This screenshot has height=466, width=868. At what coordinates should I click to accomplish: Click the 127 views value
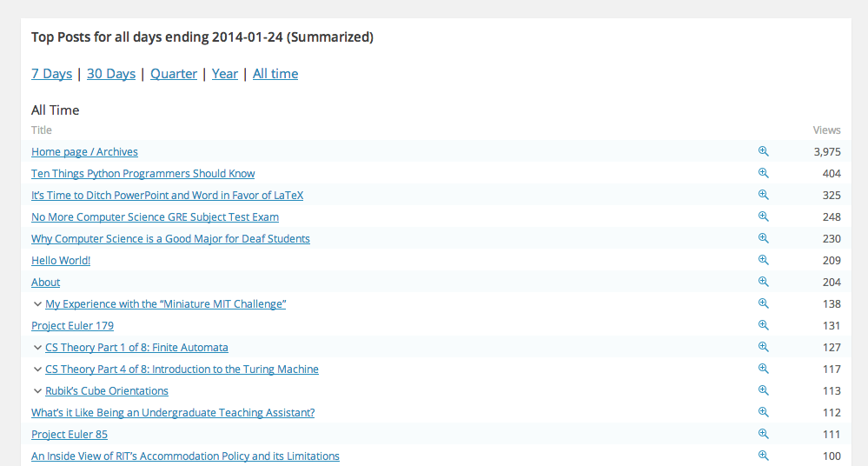pos(832,348)
